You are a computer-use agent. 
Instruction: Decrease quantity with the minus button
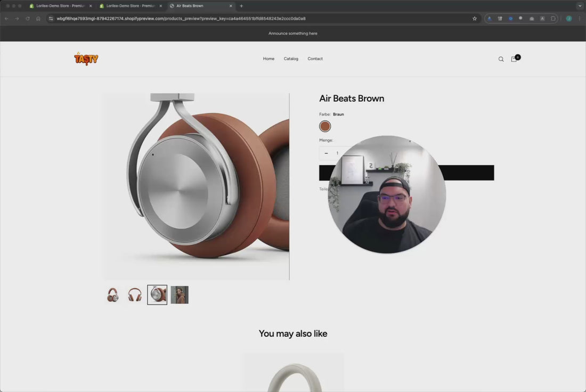tap(327, 153)
